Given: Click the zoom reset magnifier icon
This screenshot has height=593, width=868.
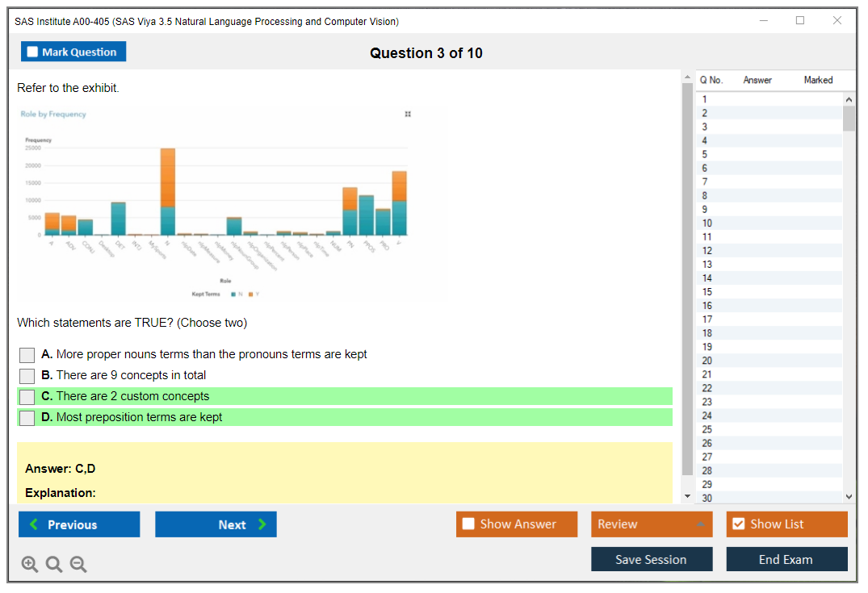Looking at the screenshot, I should pyautogui.click(x=54, y=564).
